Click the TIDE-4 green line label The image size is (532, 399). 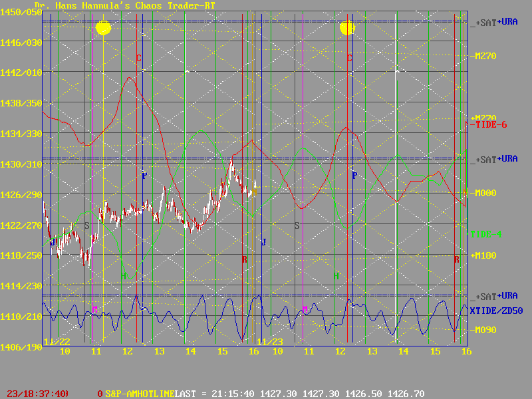pyautogui.click(x=486, y=234)
